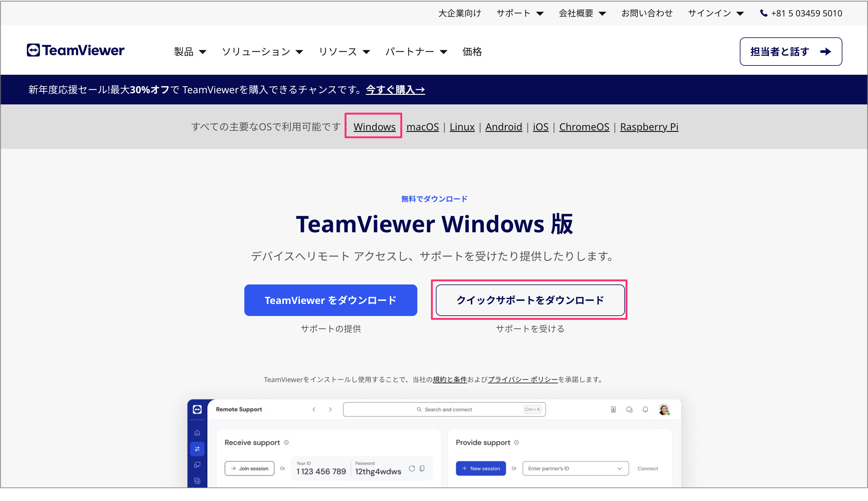Screen dimensions: 868x501
Task: Select the Android link
Action: point(504,127)
